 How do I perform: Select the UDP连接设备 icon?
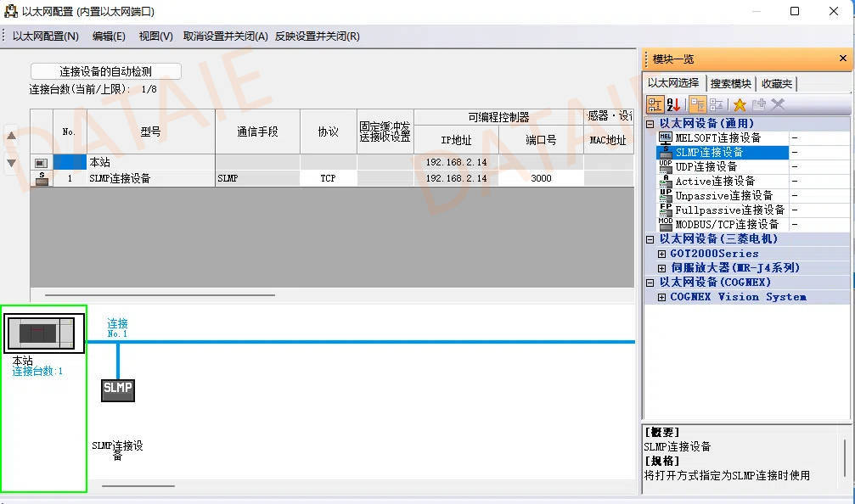666,167
